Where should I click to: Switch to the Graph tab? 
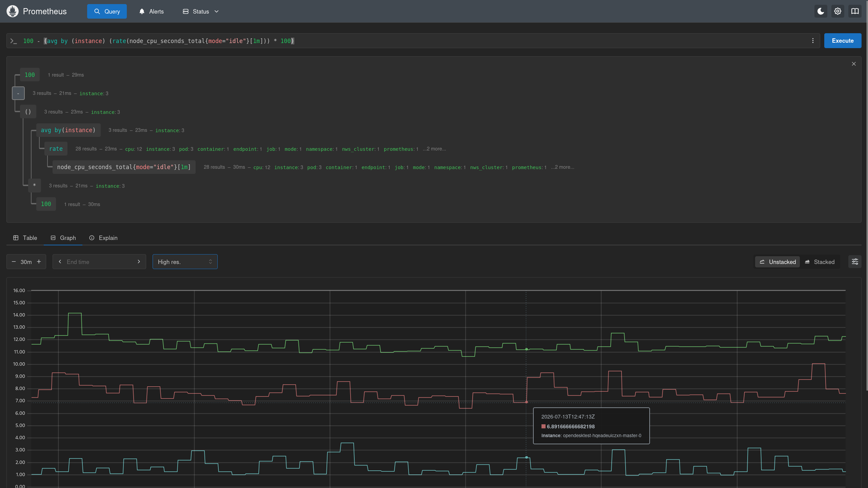coord(63,238)
